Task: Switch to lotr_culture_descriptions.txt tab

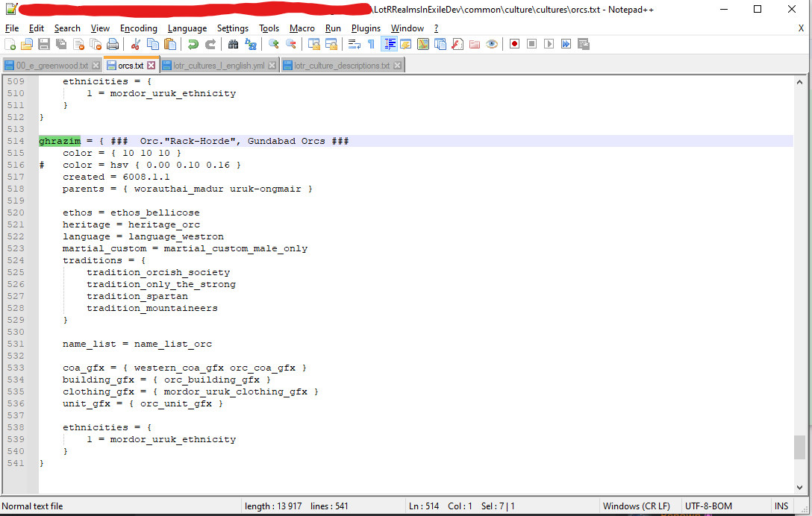Action: pyautogui.click(x=341, y=66)
